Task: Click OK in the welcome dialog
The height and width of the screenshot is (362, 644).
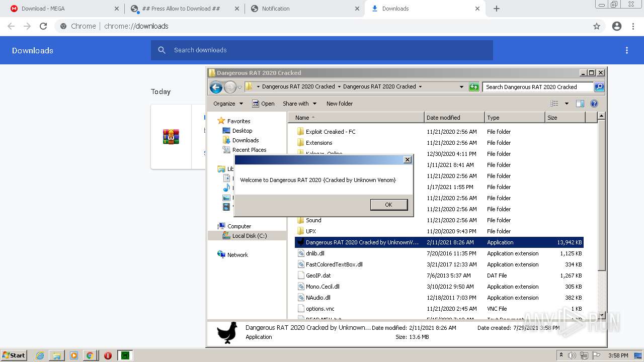Action: (x=388, y=205)
